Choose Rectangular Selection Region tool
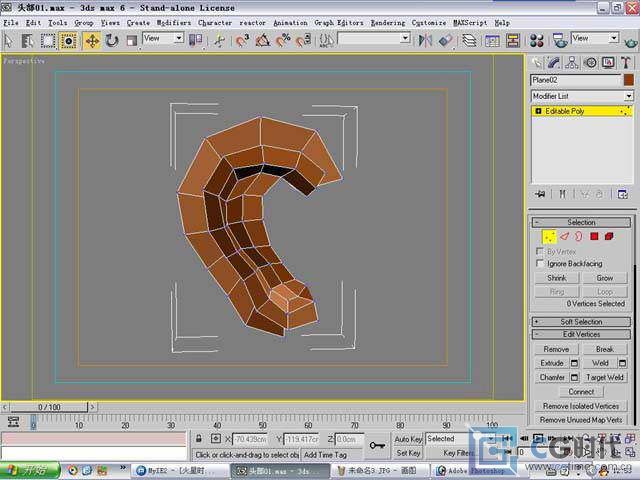The image size is (640, 480). click(x=48, y=41)
